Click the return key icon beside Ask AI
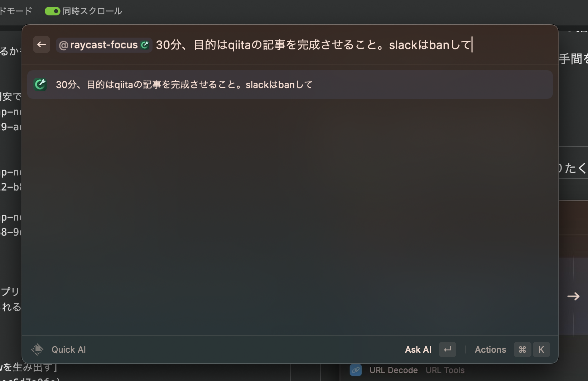The image size is (588, 381). click(448, 349)
